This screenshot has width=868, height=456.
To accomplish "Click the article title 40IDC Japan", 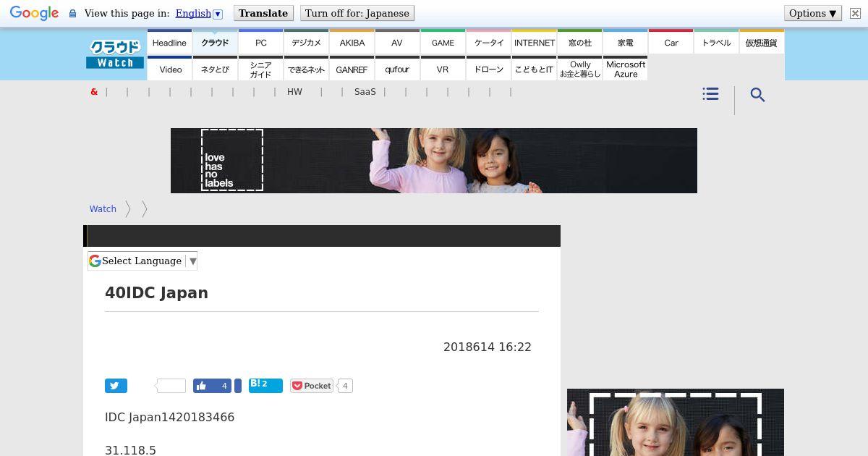I will tap(157, 293).
